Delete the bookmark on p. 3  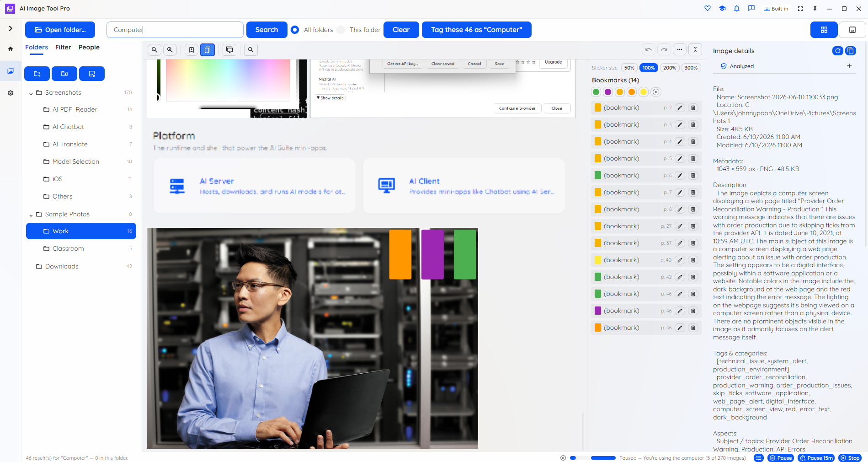pyautogui.click(x=693, y=125)
